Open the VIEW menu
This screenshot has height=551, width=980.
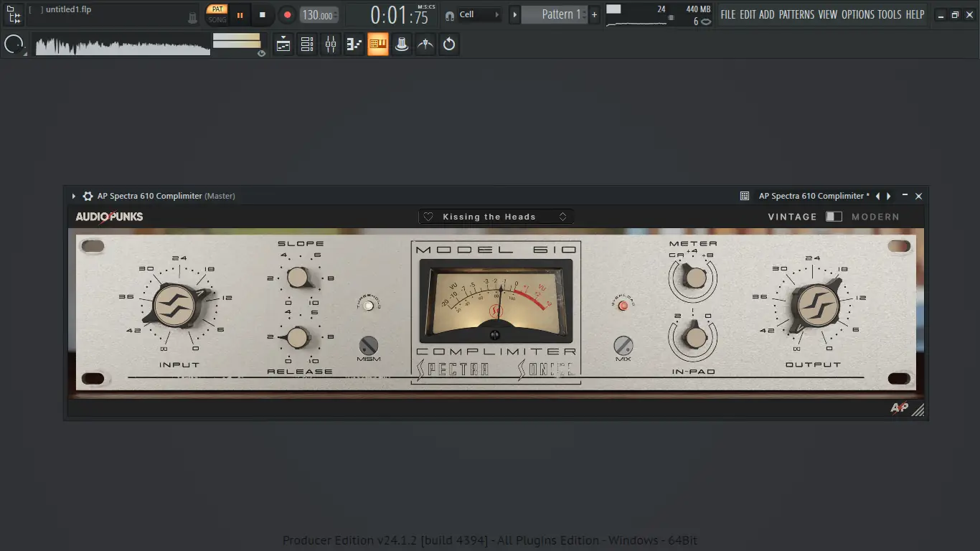[x=828, y=14]
